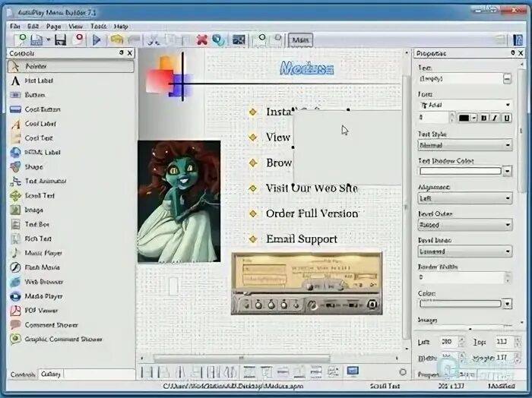Open the Text Style dropdown
Viewport: 532px width, 398px height.
465,145
